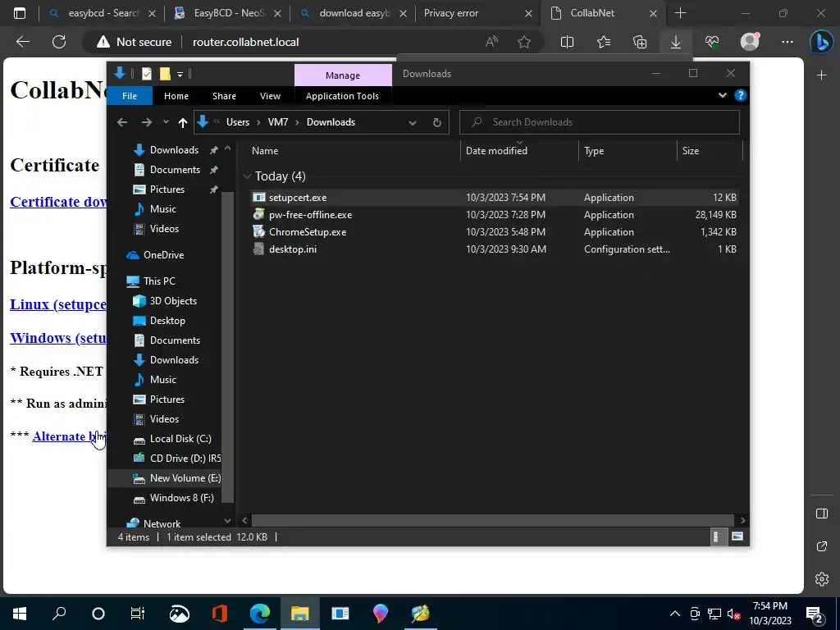Click New folder icon in Explorer title bar
Viewport: 840px width, 630px height.
(x=165, y=74)
